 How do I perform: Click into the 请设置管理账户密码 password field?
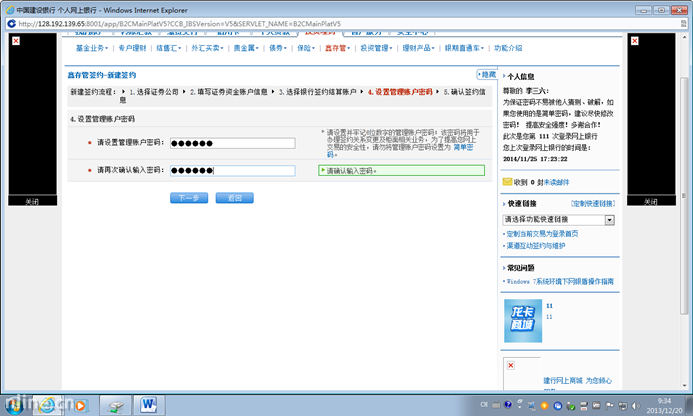[x=232, y=143]
